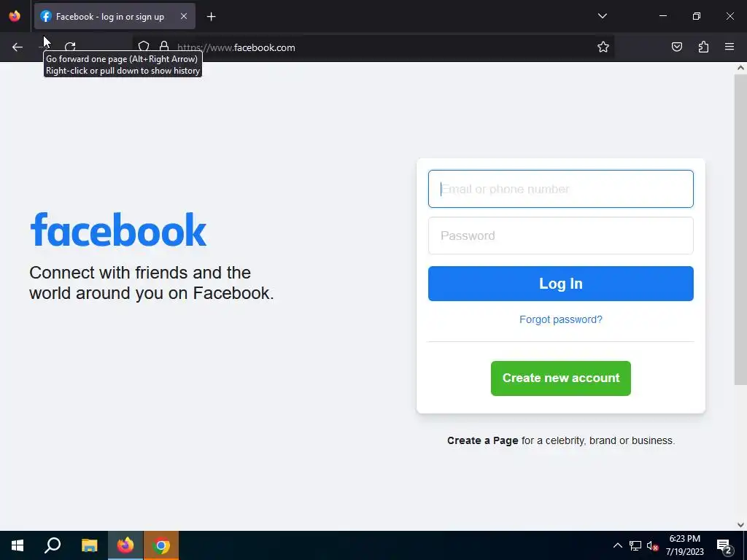Image resolution: width=747 pixels, height=560 pixels.
Task: Open network status tray icon
Action: pyautogui.click(x=635, y=545)
